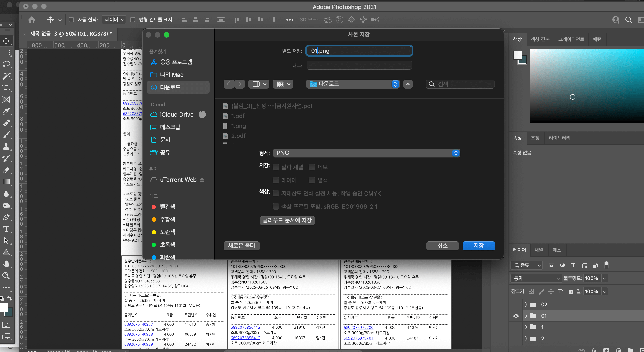Image resolution: width=644 pixels, height=352 pixels.
Task: Click the 새로운 폴더 button
Action: pyautogui.click(x=241, y=246)
